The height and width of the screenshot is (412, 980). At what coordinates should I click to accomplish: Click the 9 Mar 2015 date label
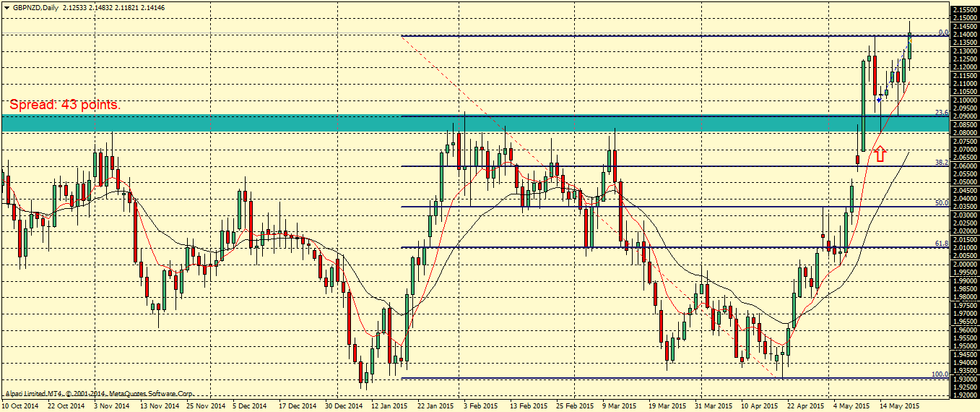point(621,406)
